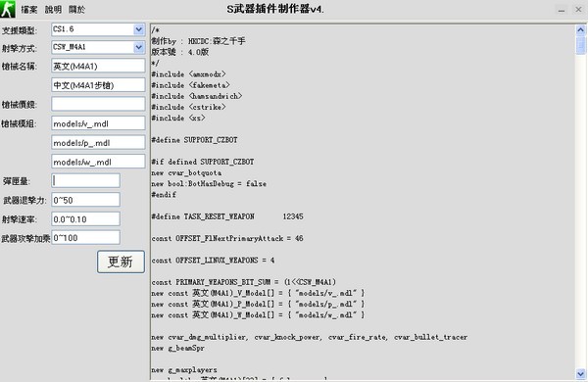Click the 射擊速率 0.0~0.10 field
This screenshot has width=588, height=382.
pos(86,219)
